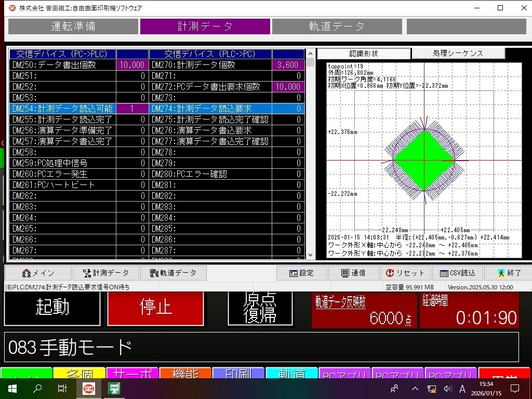Open 軌道データ toolbar button with icon
Image resolution: width=532 pixels, height=399 pixels.
click(x=173, y=273)
